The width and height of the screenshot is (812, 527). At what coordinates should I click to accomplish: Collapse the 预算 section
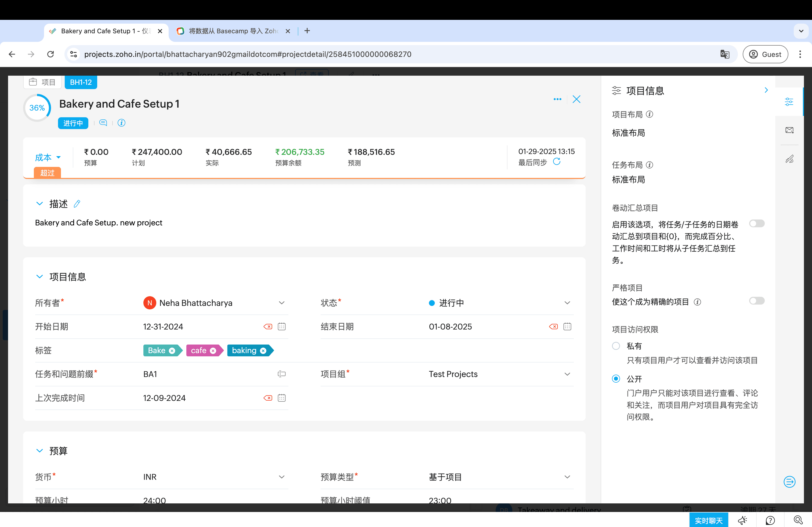(39, 451)
